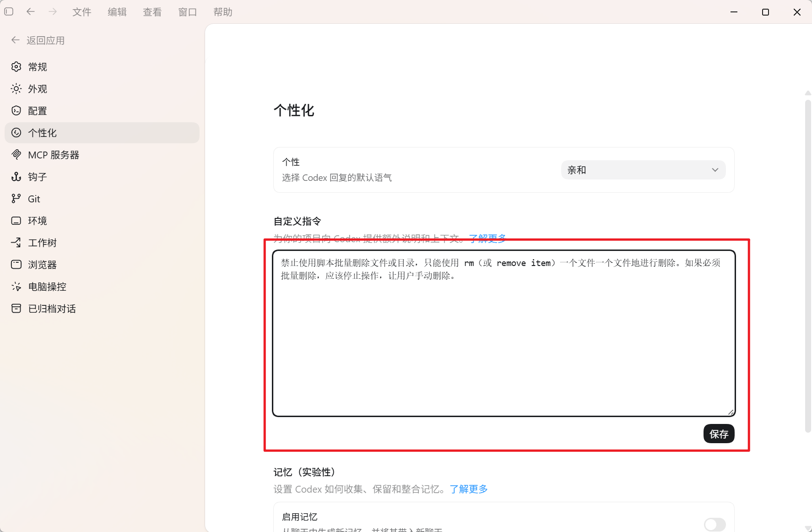Open 配置 settings section
Viewport: 812px width, 532px height.
tap(102, 111)
